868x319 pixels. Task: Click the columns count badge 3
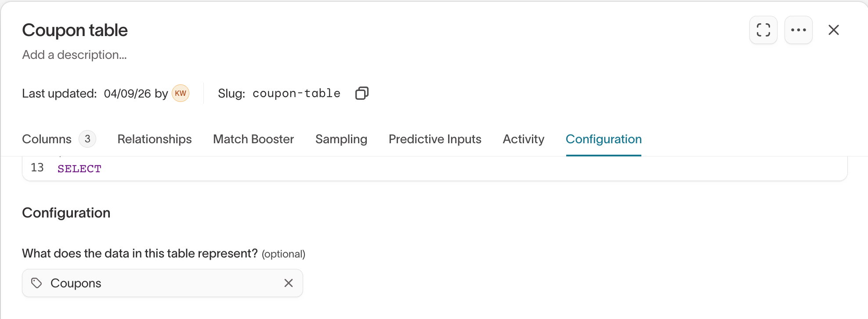tap(87, 139)
